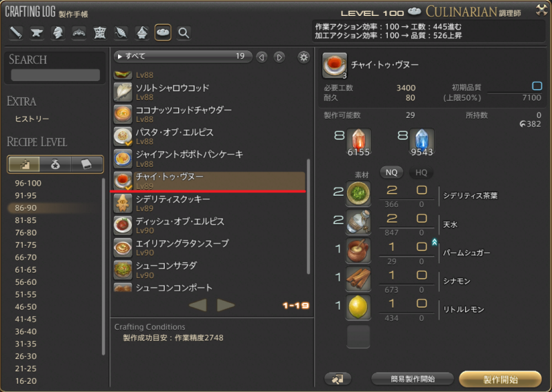Click the シナモン ingredient icon
Image resolution: width=552 pixels, height=392 pixels.
(358, 278)
